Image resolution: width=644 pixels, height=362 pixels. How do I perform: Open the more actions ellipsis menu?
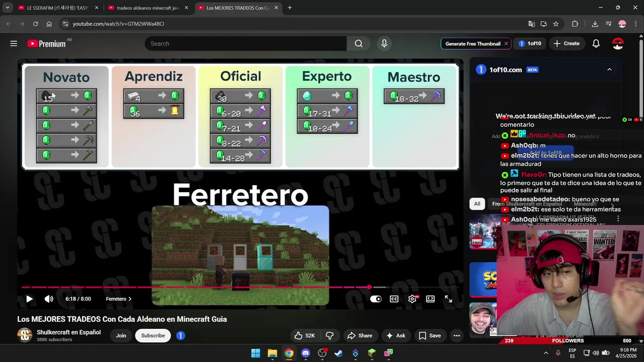456,335
